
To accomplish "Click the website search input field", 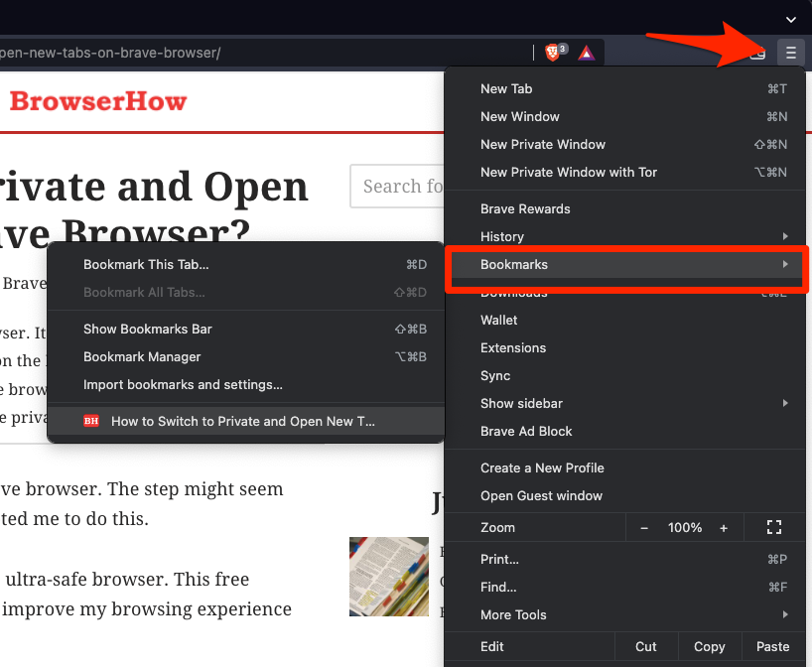I will point(397,186).
